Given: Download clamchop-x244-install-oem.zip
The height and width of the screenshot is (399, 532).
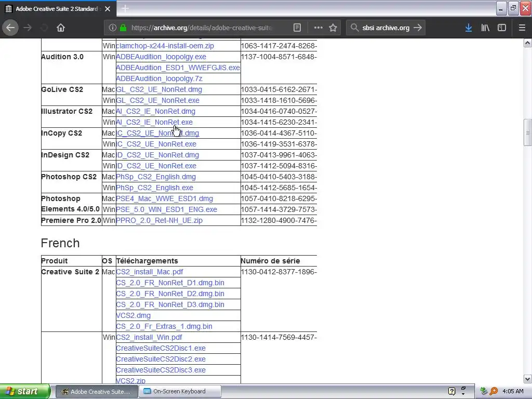Looking at the screenshot, I should pyautogui.click(x=165, y=46).
